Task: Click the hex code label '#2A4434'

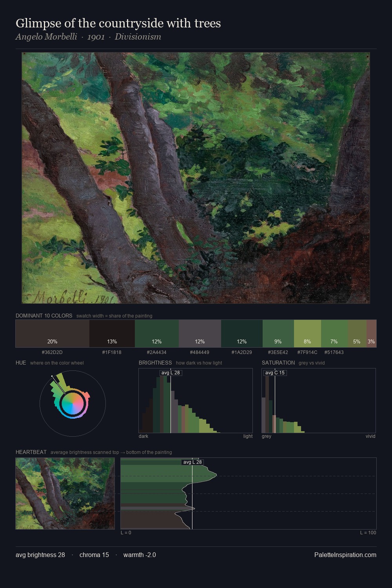Action: pyautogui.click(x=156, y=352)
